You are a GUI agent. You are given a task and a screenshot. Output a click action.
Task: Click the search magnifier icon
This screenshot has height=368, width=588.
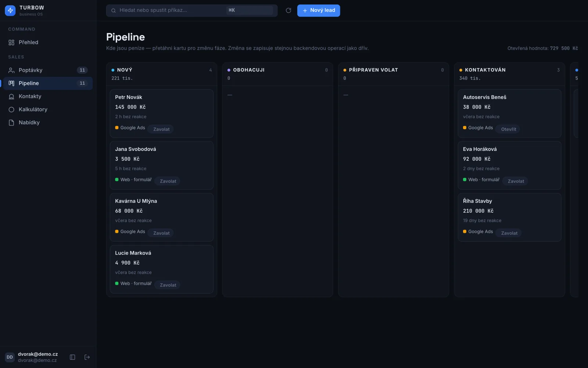tap(114, 11)
